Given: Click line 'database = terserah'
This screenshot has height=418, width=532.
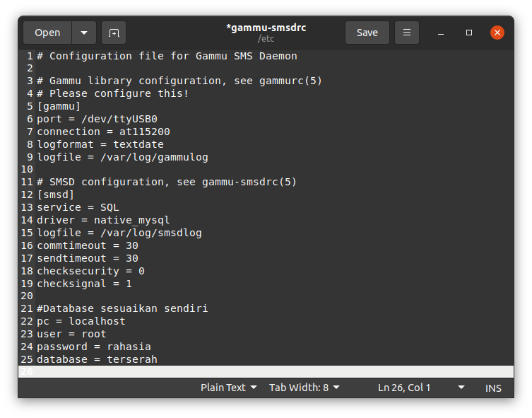Looking at the screenshot, I should [x=97, y=359].
